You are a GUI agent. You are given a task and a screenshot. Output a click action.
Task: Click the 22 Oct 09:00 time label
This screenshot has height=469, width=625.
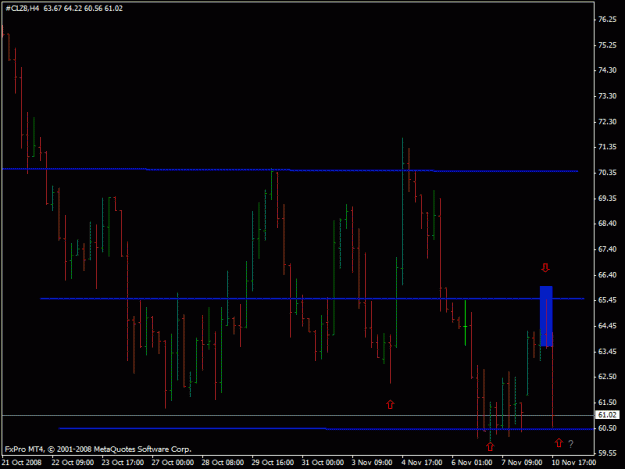(x=73, y=463)
